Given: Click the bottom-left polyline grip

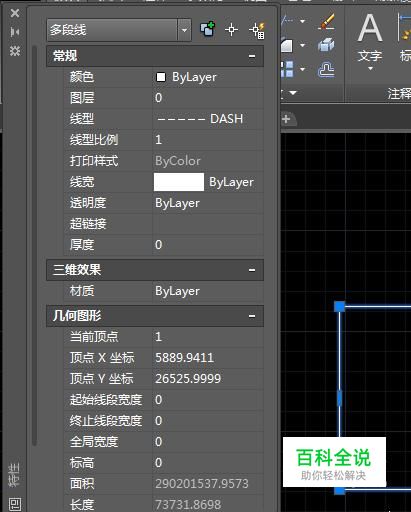Looking at the screenshot, I should point(340,490).
